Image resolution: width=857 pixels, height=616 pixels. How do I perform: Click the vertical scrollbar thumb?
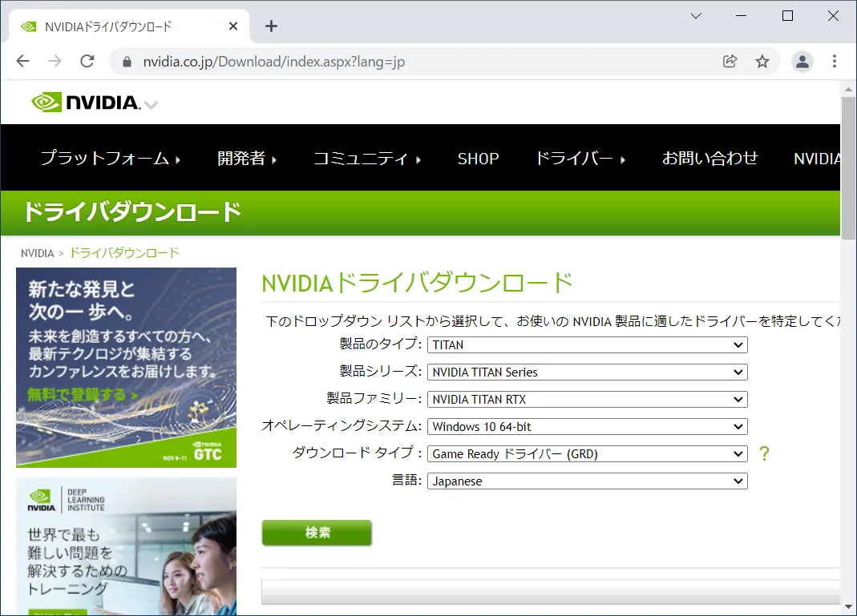pyautogui.click(x=848, y=167)
